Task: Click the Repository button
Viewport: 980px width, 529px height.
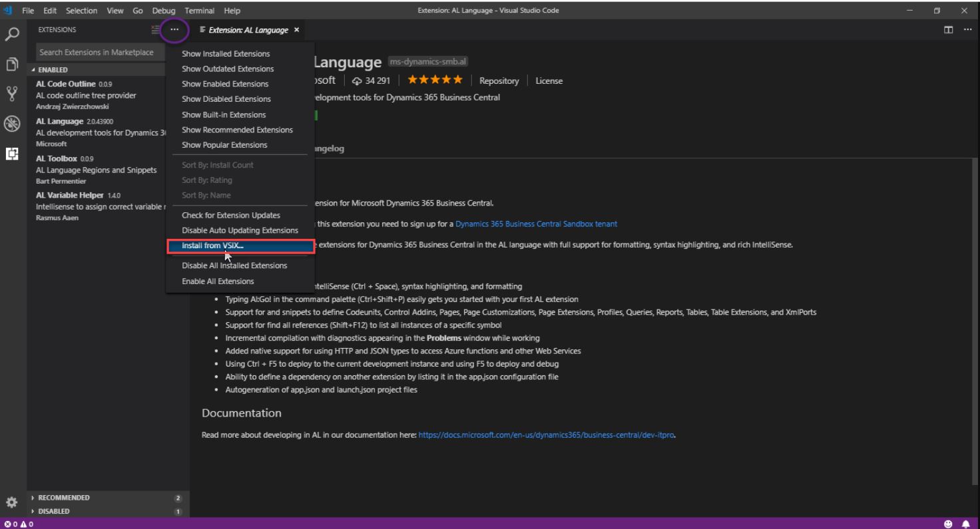Action: pos(499,80)
